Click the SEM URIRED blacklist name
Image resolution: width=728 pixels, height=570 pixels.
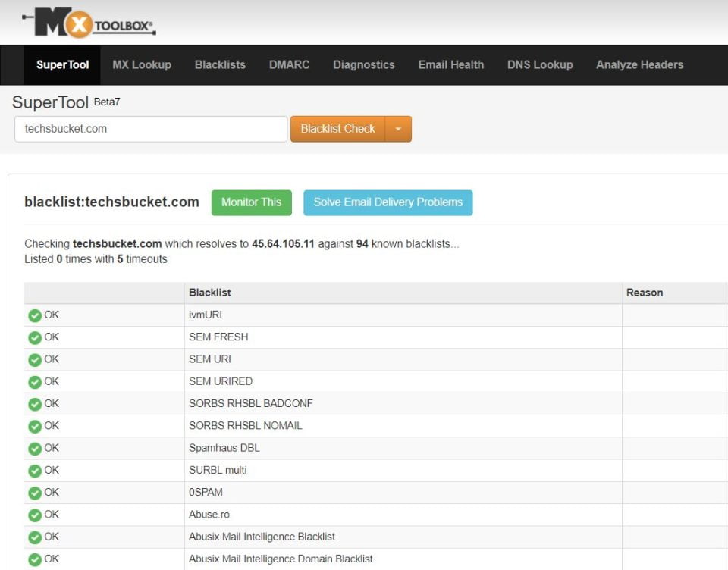point(221,381)
